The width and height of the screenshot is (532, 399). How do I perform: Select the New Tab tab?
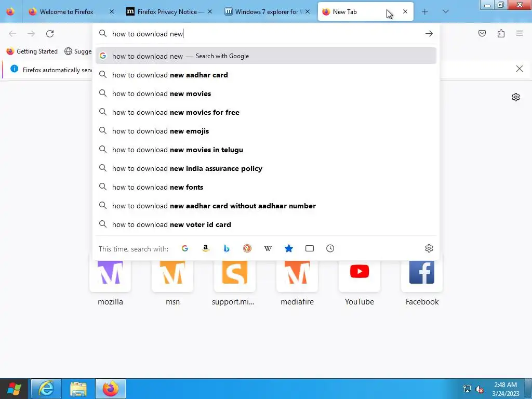click(365, 11)
